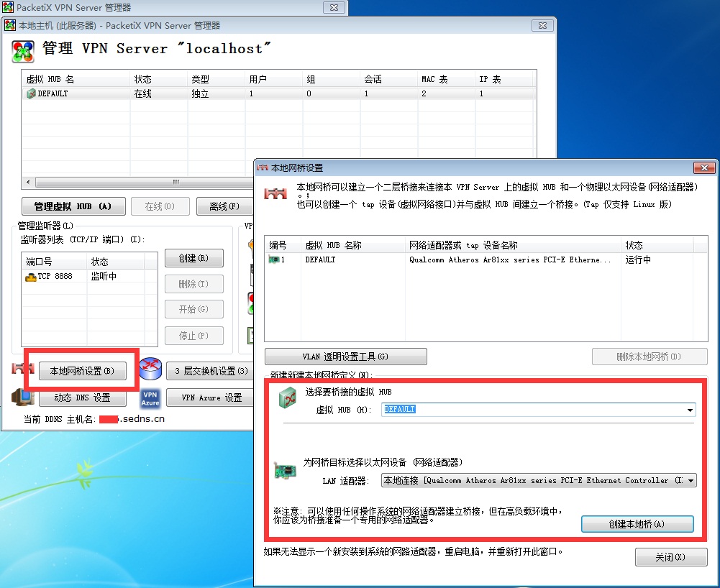Click 创建(R) listener button
This screenshot has height=588, width=720.
click(193, 259)
